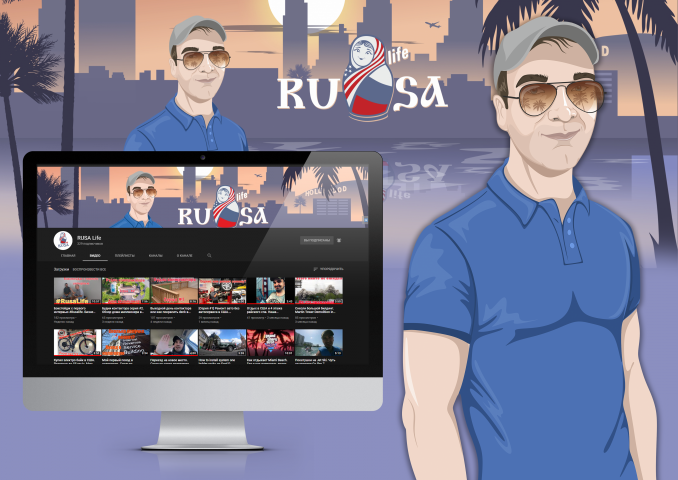The height and width of the screenshot is (480, 678).
Task: Open the auto repair shop video thumbnail
Action: pyautogui.click(x=222, y=291)
